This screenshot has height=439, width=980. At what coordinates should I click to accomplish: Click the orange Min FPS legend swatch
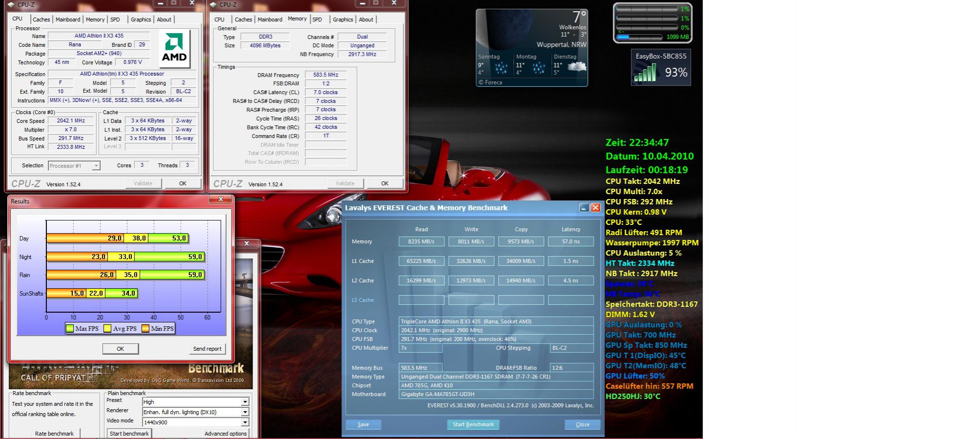(146, 329)
